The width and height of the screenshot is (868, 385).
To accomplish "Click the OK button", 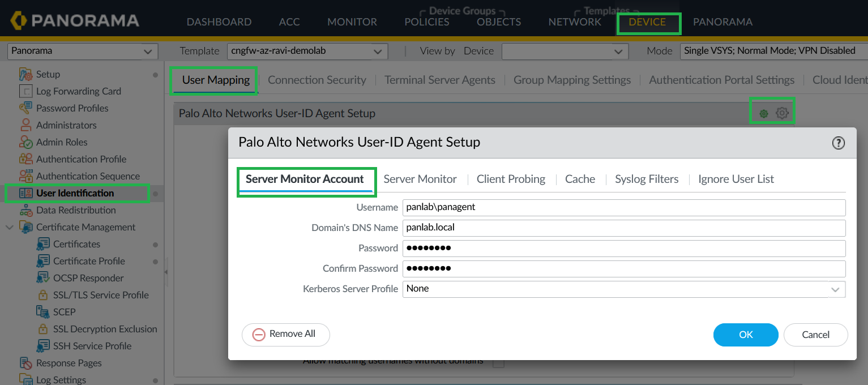I will 746,335.
